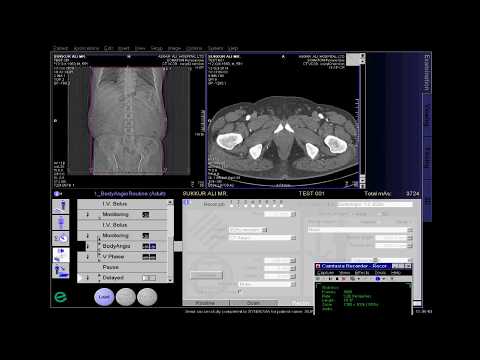Click the round info icon beside Recon job

point(187,203)
